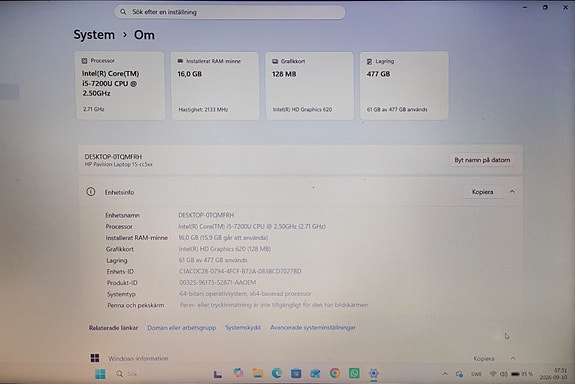This screenshot has width=575, height=384.
Task: Select the Produkt-ID value 00325-96175-52871-AAOEM
Action: (218, 283)
